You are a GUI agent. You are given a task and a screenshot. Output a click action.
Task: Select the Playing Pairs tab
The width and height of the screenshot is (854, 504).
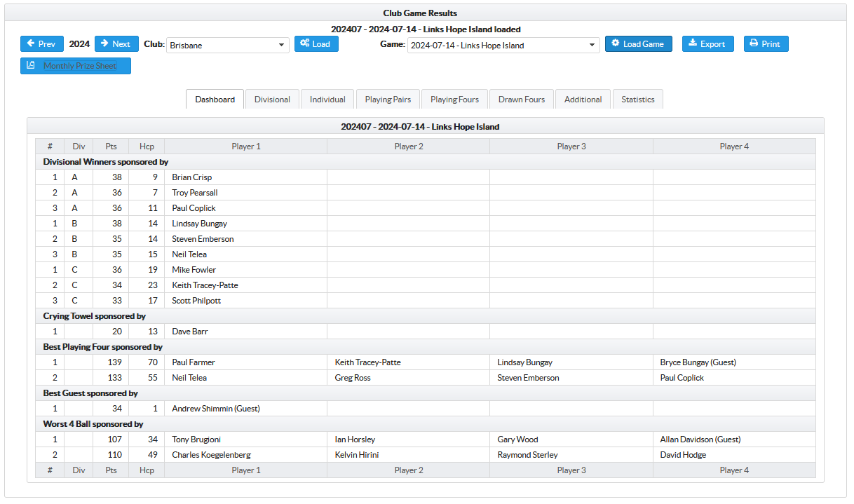[x=388, y=100]
